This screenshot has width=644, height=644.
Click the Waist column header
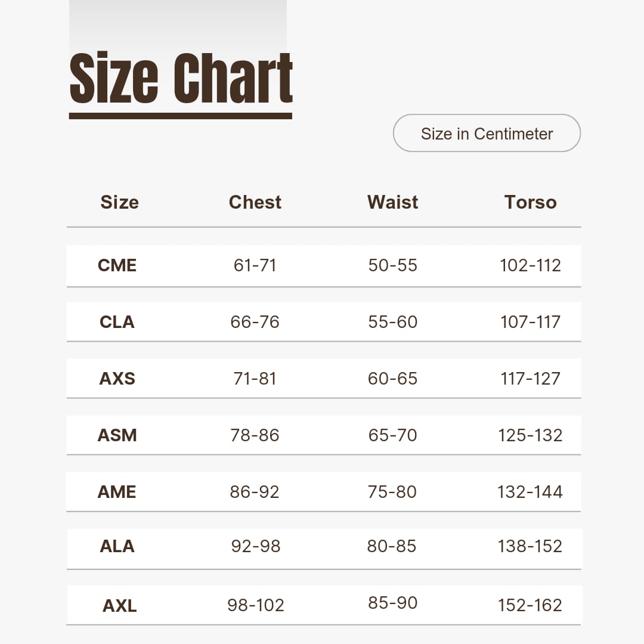coord(392,202)
